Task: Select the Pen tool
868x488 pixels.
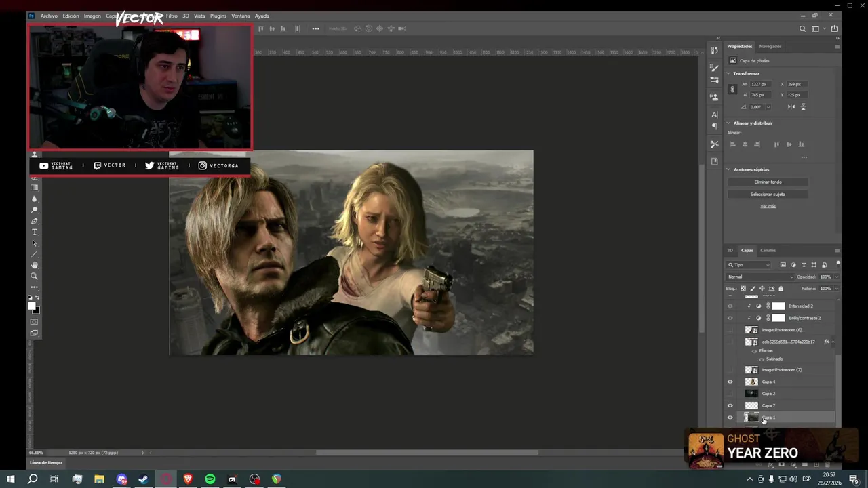Action: point(35,221)
